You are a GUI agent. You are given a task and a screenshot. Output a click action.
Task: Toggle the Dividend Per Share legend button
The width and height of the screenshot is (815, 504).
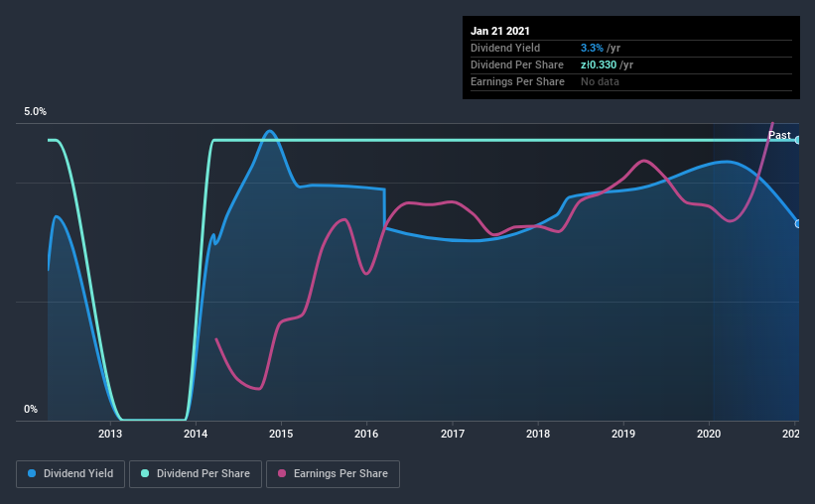coord(196,474)
